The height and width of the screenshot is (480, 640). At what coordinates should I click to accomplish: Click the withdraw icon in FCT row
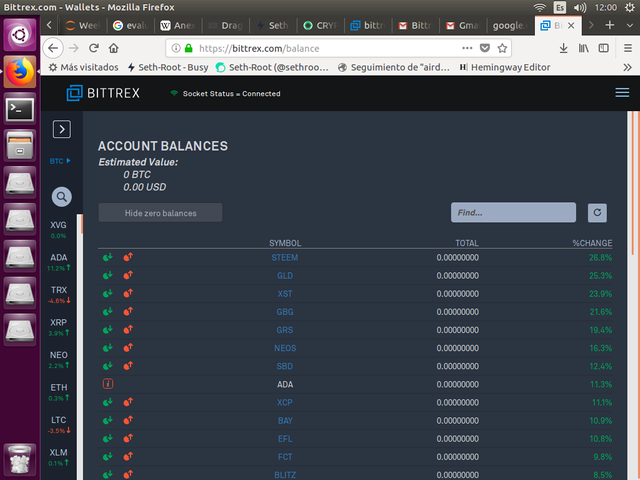[128, 457]
